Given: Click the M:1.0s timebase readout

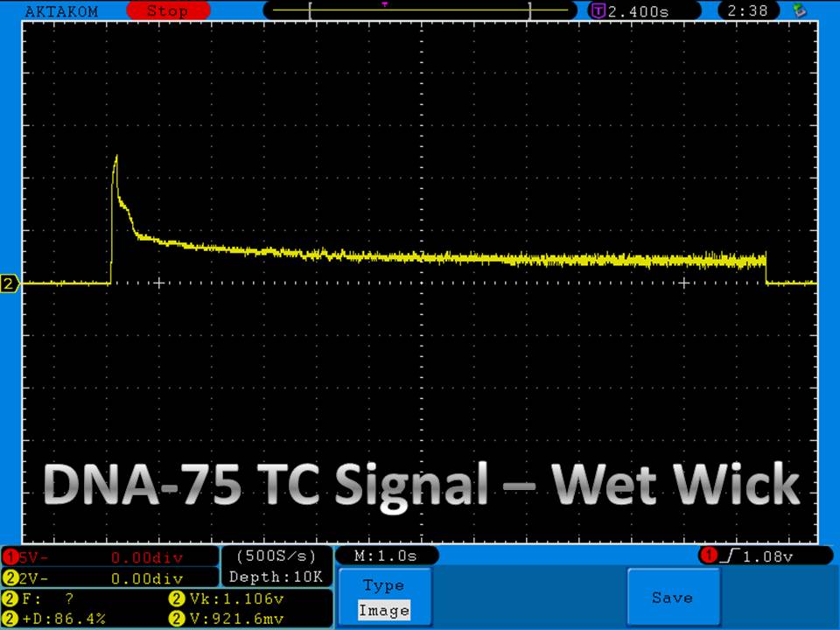Looking at the screenshot, I should (x=386, y=556).
